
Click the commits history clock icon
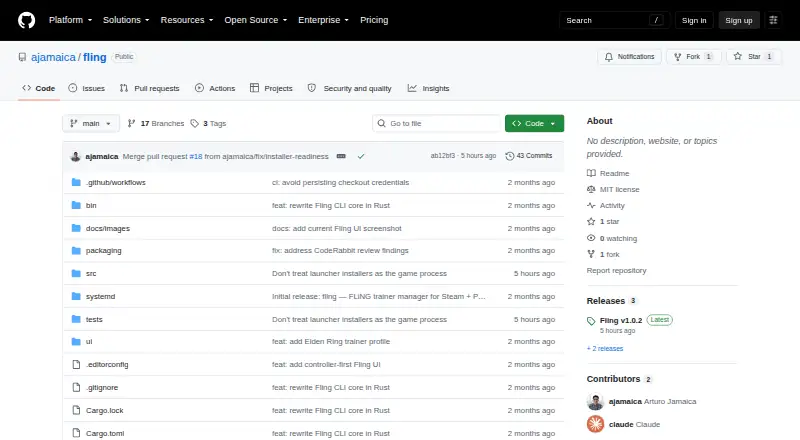[509, 156]
